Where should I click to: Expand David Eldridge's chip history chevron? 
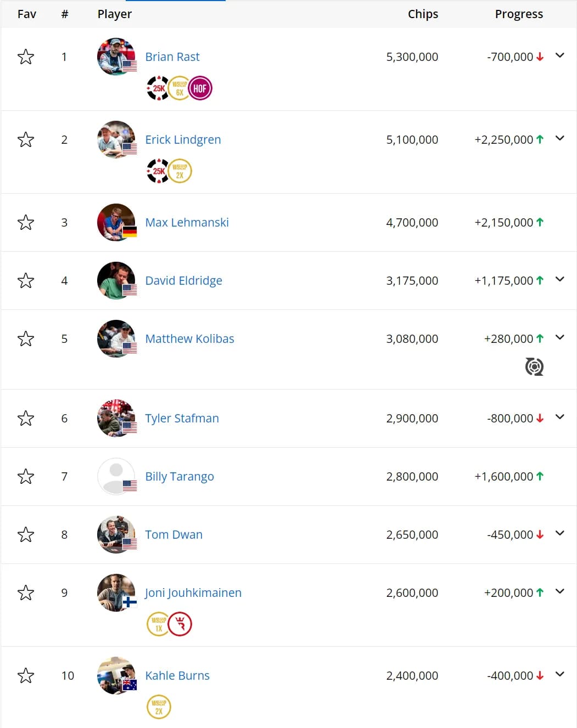pos(560,279)
